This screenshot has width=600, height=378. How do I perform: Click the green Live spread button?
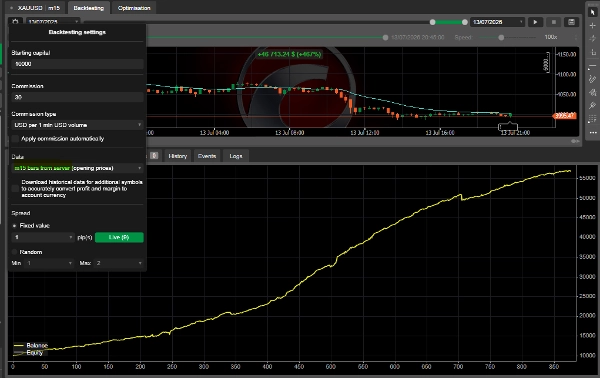pyautogui.click(x=119, y=237)
